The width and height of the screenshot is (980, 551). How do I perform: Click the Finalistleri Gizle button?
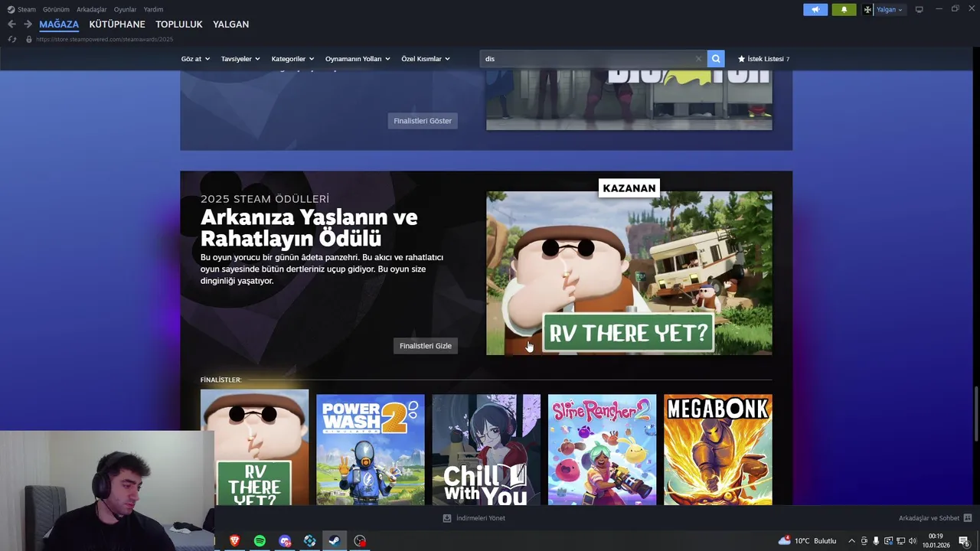(426, 346)
